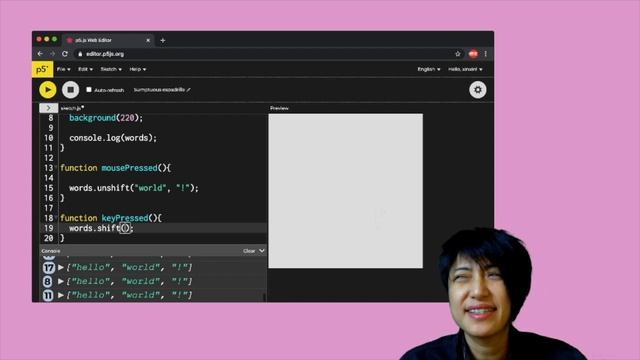Edit the sketch name with the pencil icon
This screenshot has width=640, height=360.
(188, 89)
